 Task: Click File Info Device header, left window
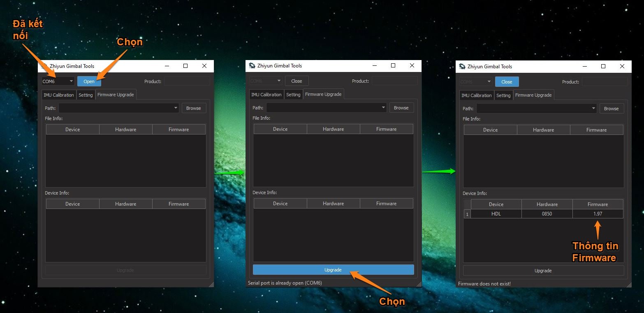click(73, 130)
